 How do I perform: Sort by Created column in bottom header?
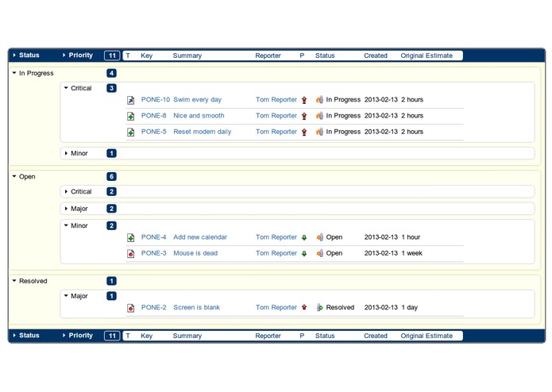375,336
